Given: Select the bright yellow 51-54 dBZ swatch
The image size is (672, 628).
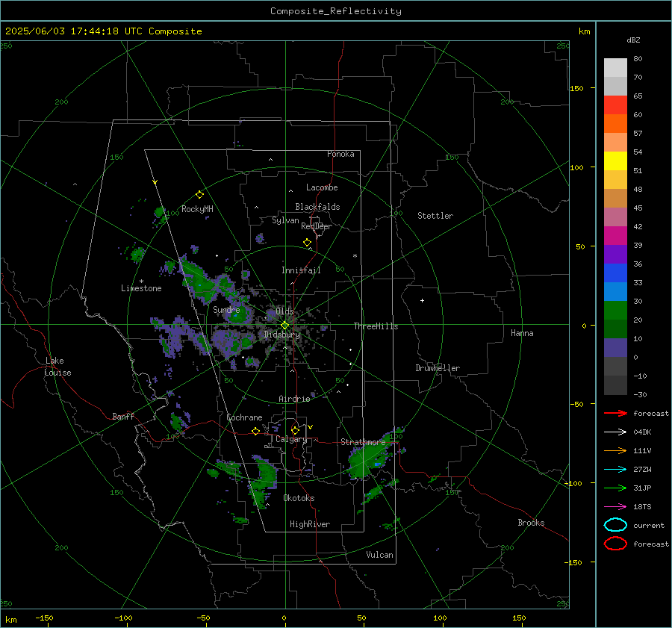Looking at the screenshot, I should pyautogui.click(x=615, y=161).
